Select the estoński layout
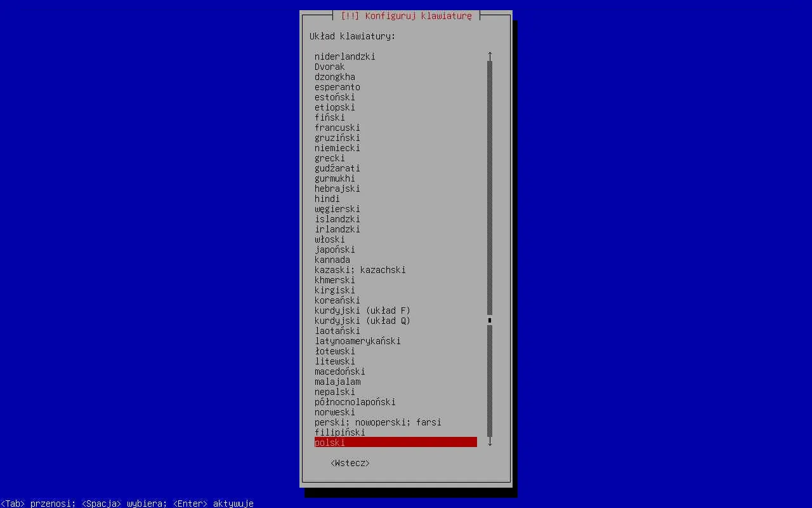812x508 pixels. [x=396, y=97]
